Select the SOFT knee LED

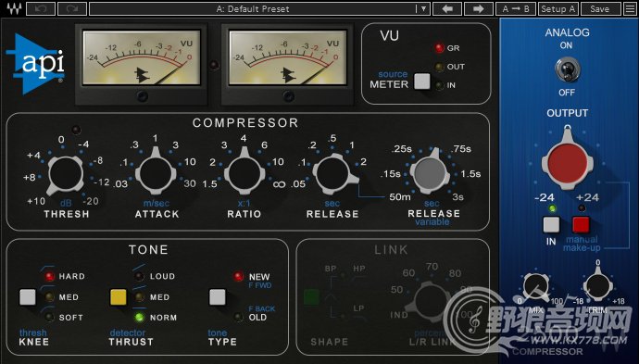(49, 317)
